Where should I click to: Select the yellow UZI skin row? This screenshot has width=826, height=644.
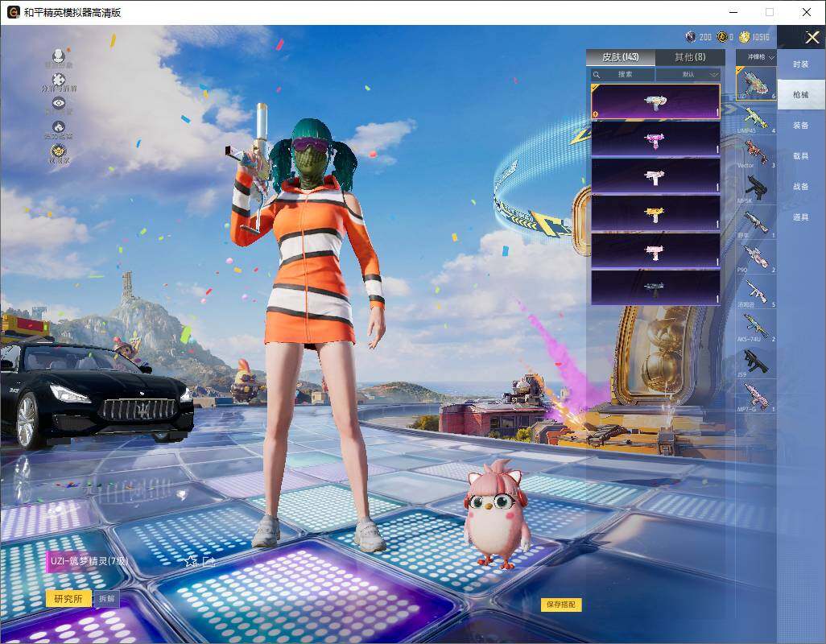pyautogui.click(x=655, y=213)
